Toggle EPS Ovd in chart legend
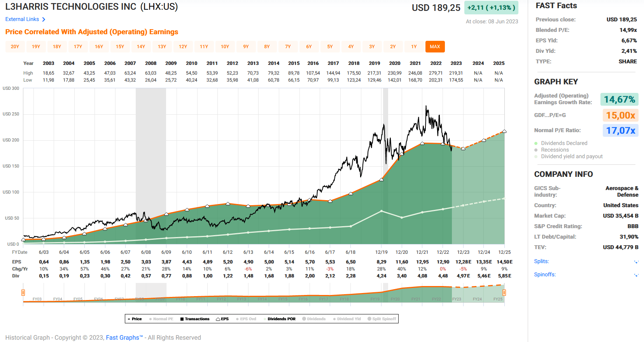The height and width of the screenshot is (342, 644). point(246,319)
